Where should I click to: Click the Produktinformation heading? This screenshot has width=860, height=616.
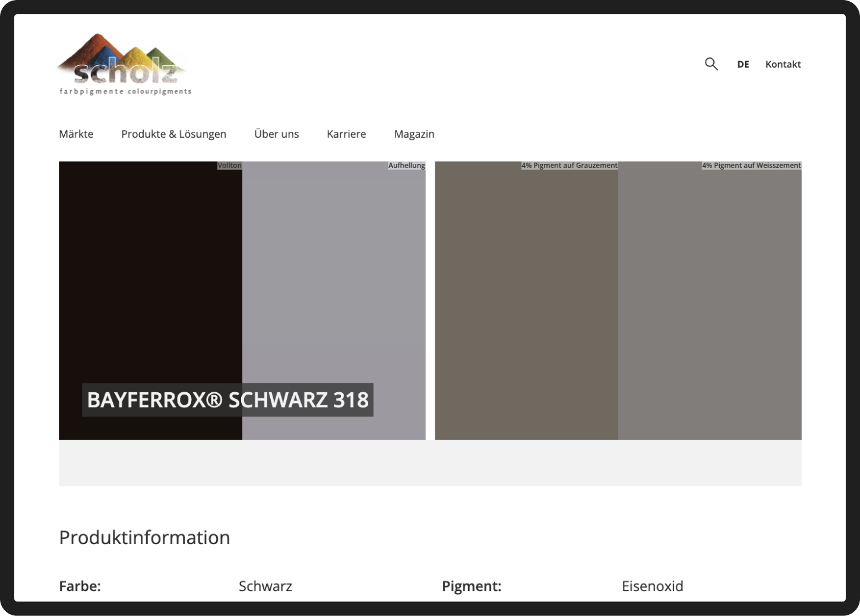tap(144, 538)
